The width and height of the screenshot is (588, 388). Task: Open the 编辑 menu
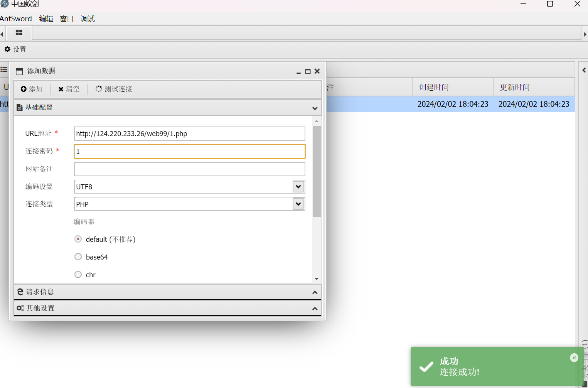pyautogui.click(x=46, y=19)
